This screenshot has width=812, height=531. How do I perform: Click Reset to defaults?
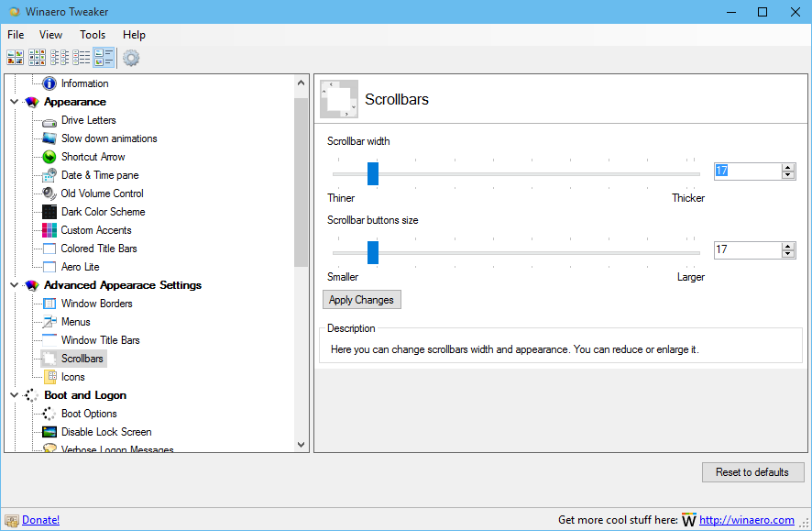tap(752, 471)
